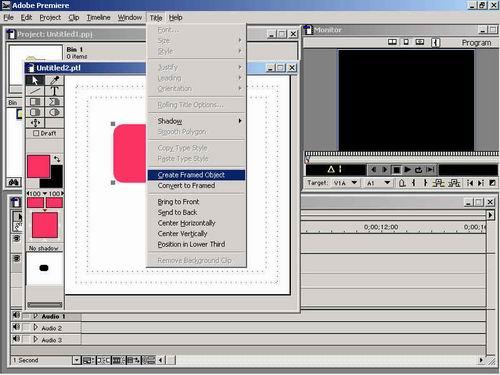Set the In point in Monitor

coord(413,183)
